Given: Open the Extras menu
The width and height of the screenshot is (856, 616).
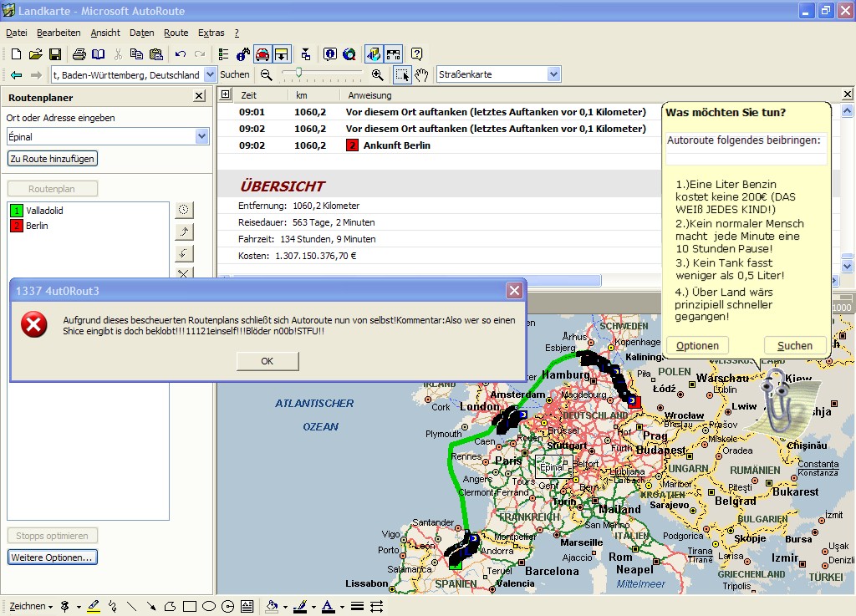Looking at the screenshot, I should (x=211, y=33).
